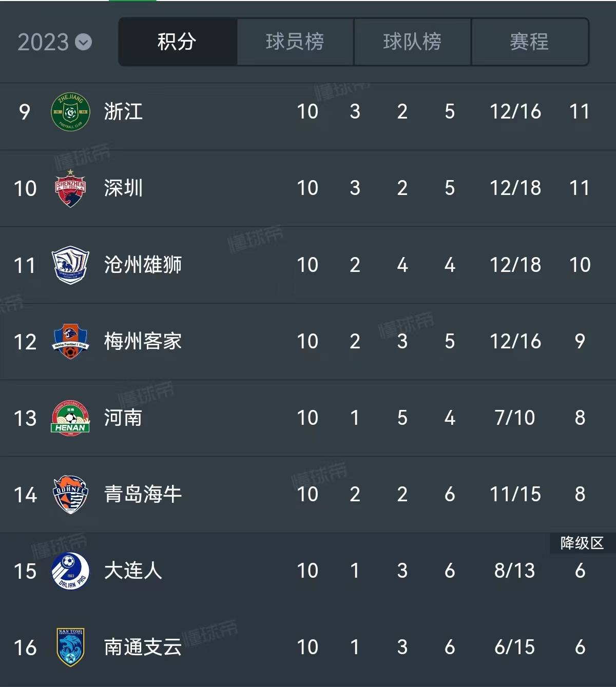Open team page for 沧州雄狮
The width and height of the screenshot is (616, 687).
(143, 265)
